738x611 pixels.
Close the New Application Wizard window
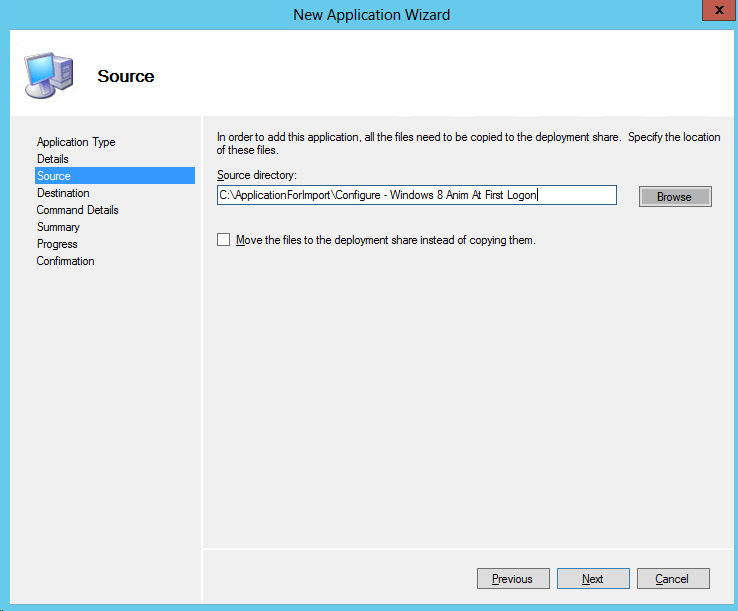tap(714, 12)
